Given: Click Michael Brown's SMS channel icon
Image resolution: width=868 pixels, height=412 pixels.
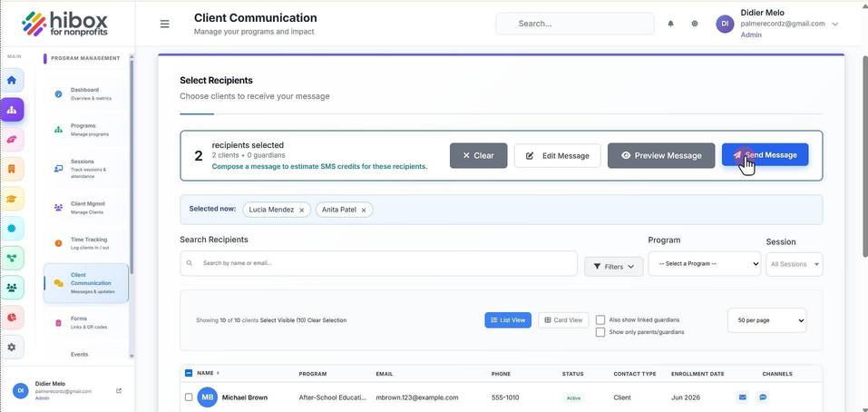Looking at the screenshot, I should (763, 397).
